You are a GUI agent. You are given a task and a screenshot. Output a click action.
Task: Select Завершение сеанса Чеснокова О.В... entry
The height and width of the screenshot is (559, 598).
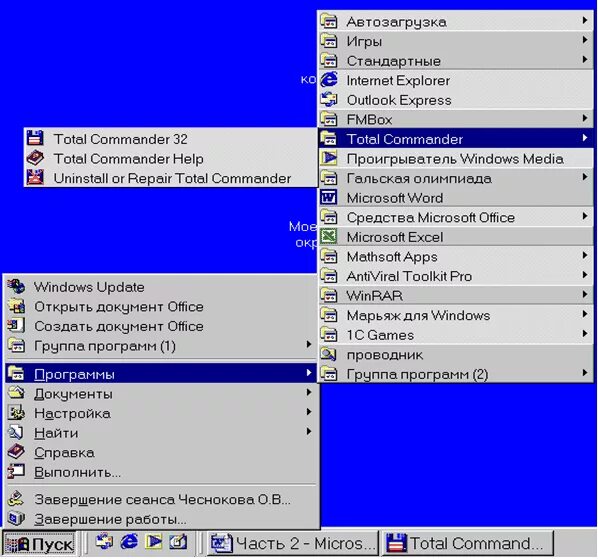[161, 499]
